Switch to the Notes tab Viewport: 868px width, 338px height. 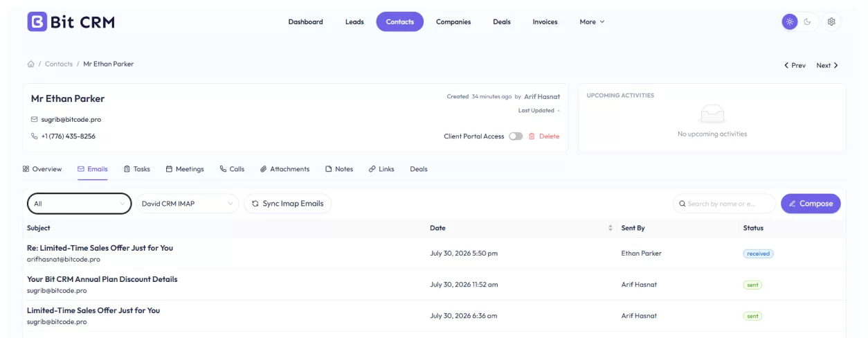click(x=339, y=169)
